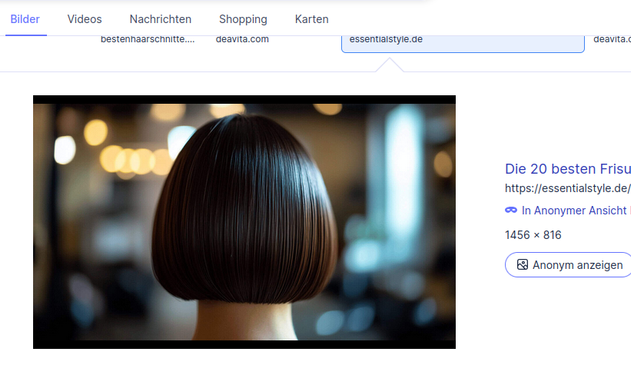Viewport: 631px width, 365px height.
Task: Open the large bob haircut preview image
Action: coord(244,222)
